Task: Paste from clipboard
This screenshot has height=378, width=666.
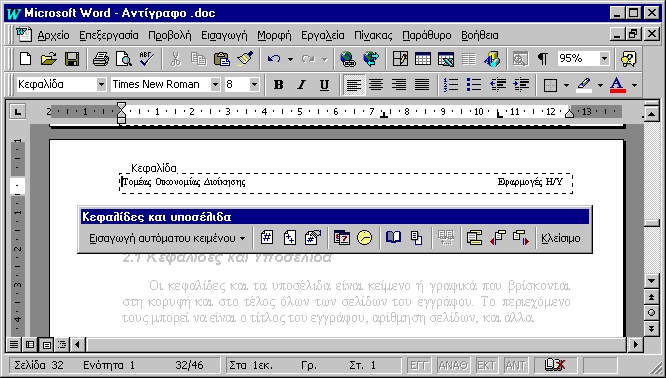Action: (x=222, y=59)
